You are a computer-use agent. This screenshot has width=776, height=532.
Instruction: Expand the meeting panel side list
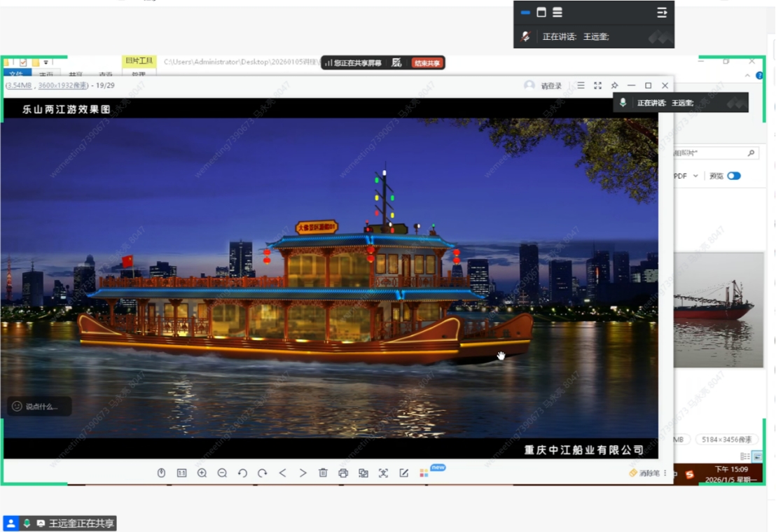point(661,13)
